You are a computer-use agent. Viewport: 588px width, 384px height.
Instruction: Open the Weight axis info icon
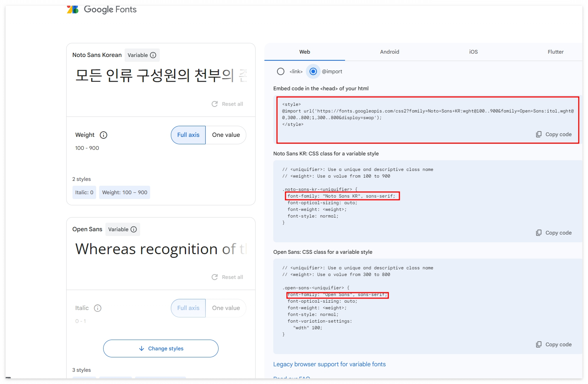coord(104,135)
